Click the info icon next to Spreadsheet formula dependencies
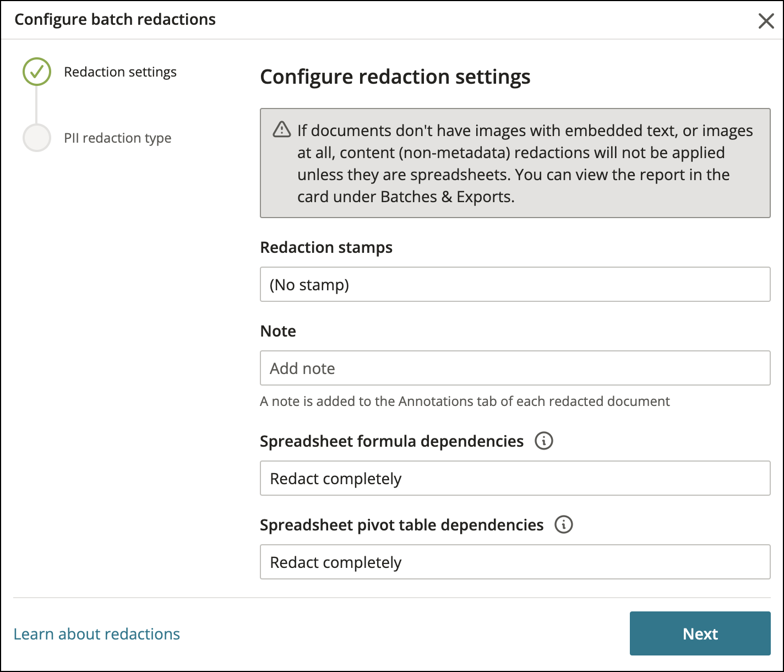 pos(543,441)
